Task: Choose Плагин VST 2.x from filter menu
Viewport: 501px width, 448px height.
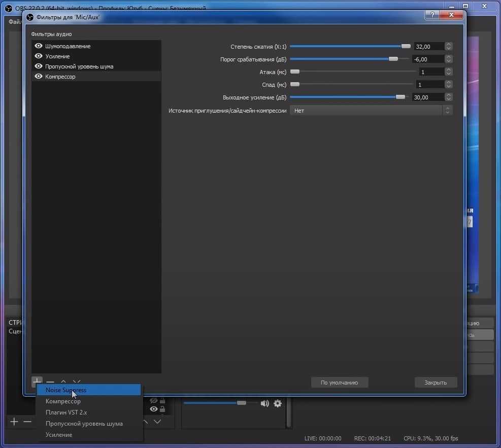Action: click(x=66, y=412)
